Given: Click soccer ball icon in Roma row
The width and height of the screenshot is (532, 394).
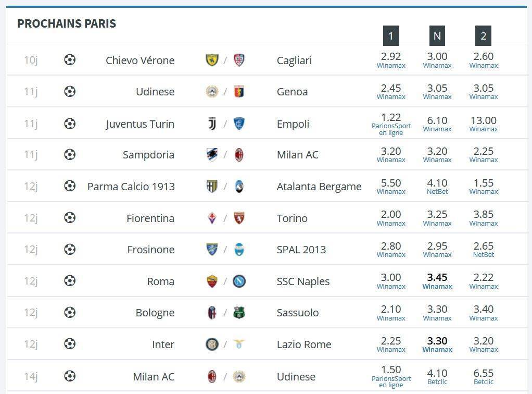Looking at the screenshot, I should [x=70, y=281].
